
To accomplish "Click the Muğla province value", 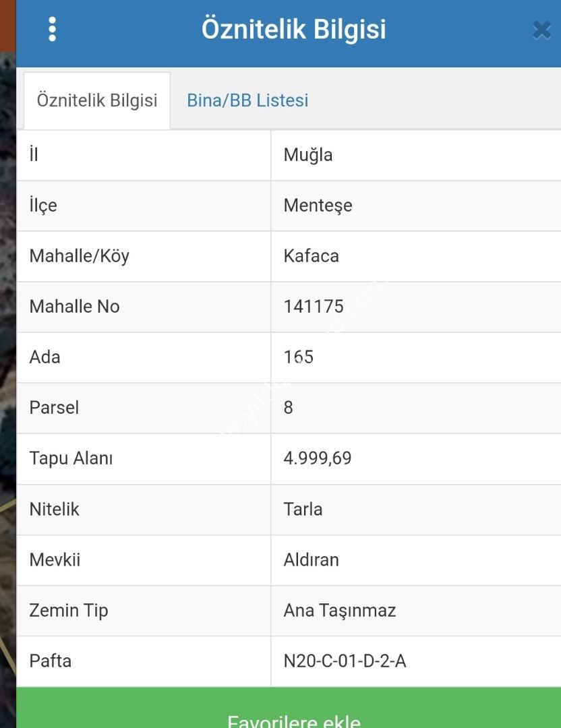I will click(308, 155).
